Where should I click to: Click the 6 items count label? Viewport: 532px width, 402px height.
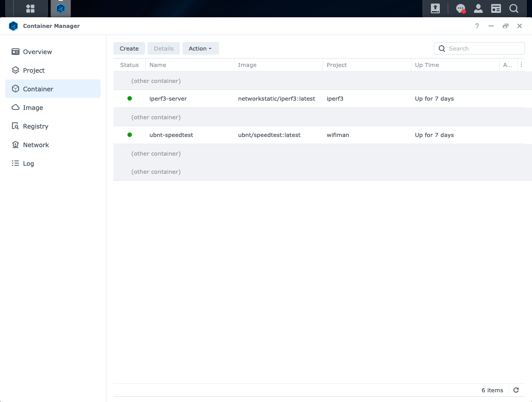[x=492, y=390]
